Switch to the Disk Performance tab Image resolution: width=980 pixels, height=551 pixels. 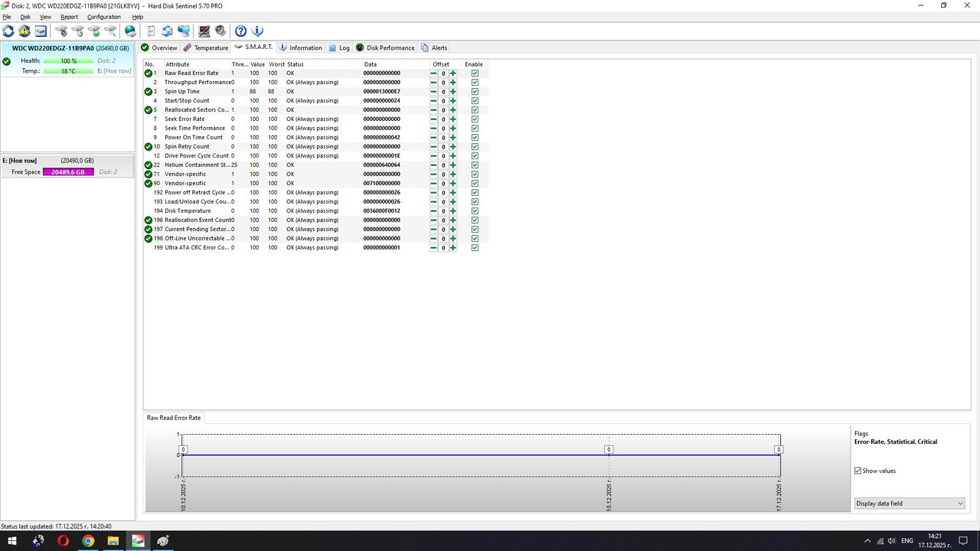389,47
